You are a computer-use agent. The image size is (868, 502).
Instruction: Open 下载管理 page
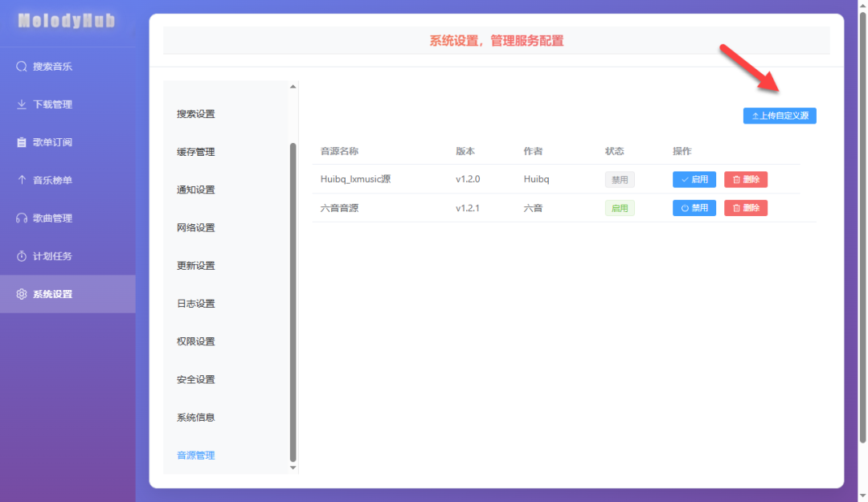(68, 104)
